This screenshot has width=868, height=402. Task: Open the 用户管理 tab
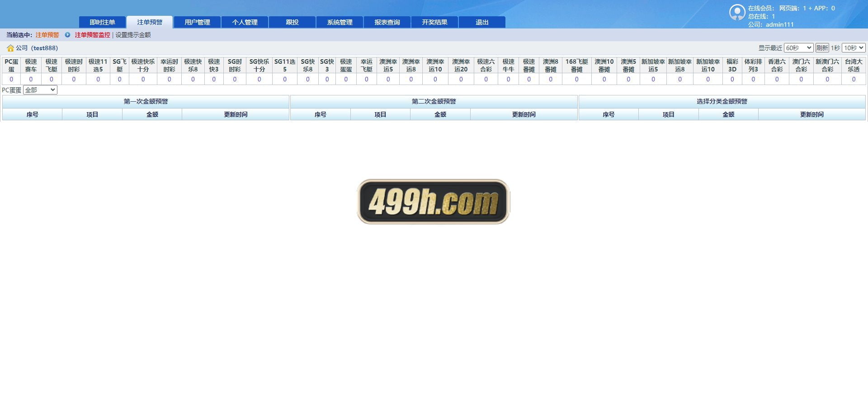(x=197, y=22)
